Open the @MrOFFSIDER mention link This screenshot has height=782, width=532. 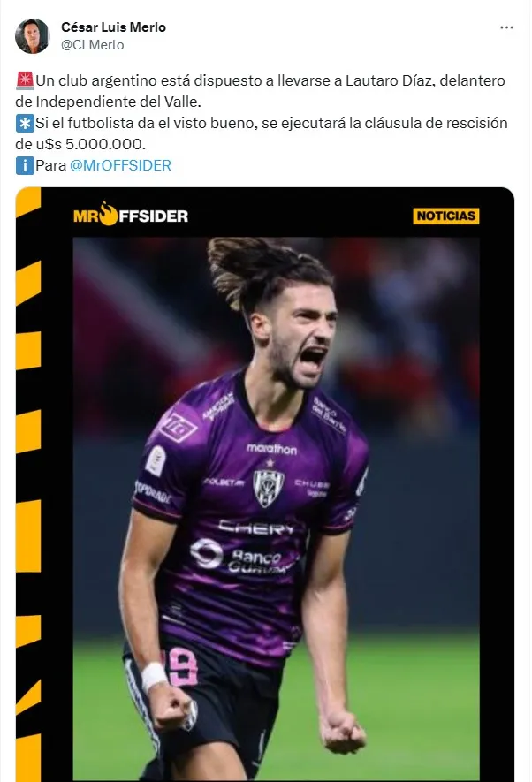coord(120,165)
